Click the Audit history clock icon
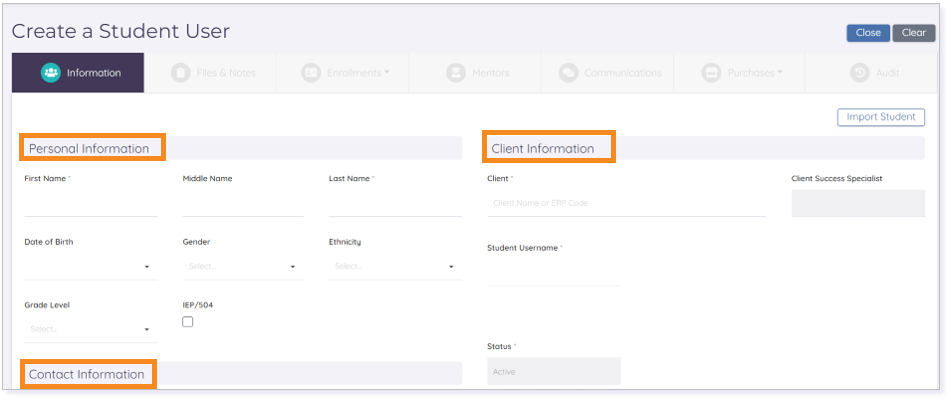The width and height of the screenshot is (951, 403). coord(859,73)
